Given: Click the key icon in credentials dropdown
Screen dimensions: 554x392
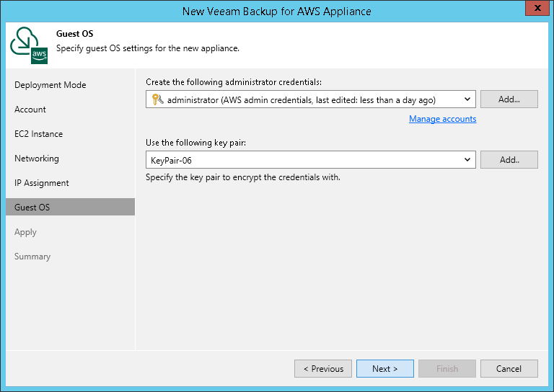Looking at the screenshot, I should pos(157,99).
